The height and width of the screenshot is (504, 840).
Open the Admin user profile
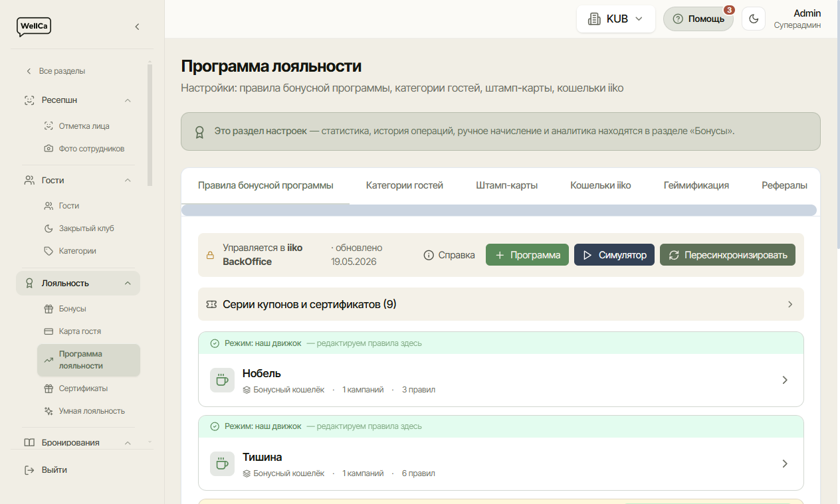point(797,19)
